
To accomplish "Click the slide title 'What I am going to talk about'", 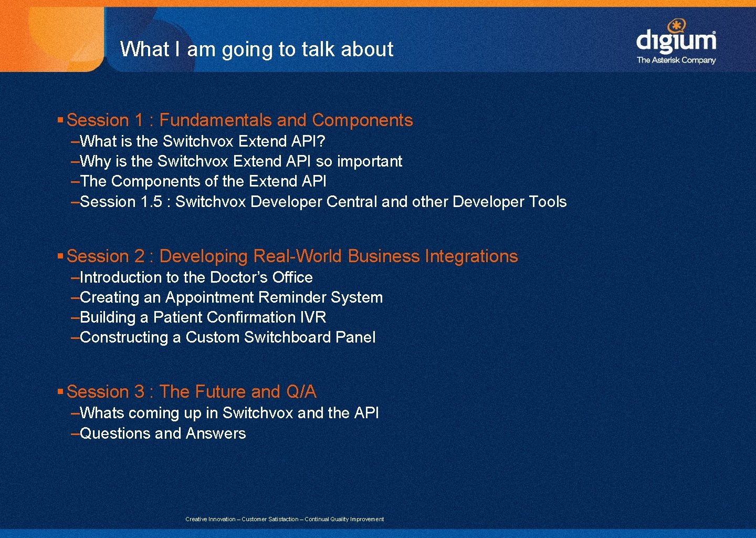I will point(257,49).
